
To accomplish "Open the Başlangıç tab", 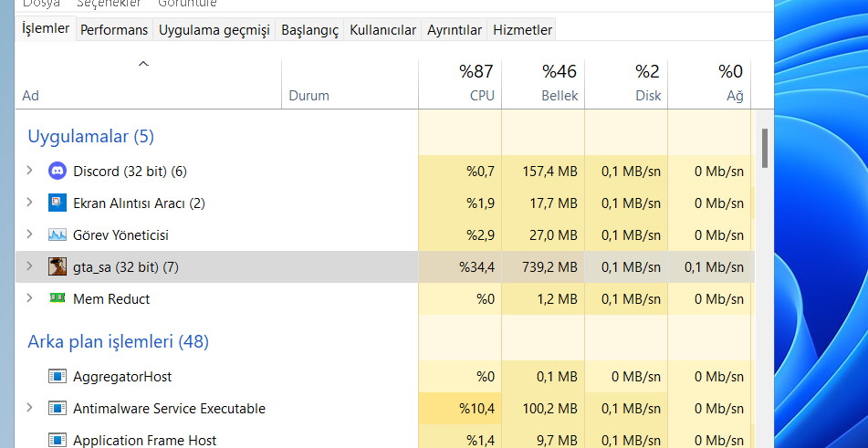I will point(309,30).
